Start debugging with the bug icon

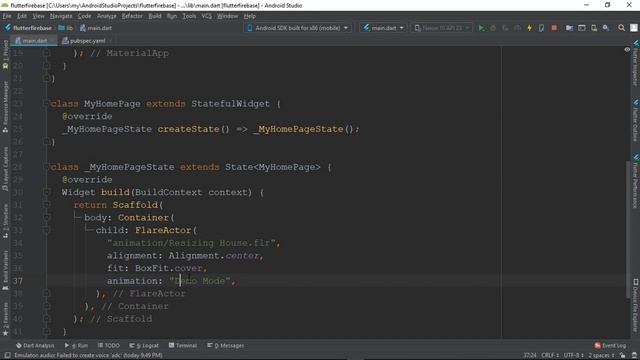click(493, 28)
